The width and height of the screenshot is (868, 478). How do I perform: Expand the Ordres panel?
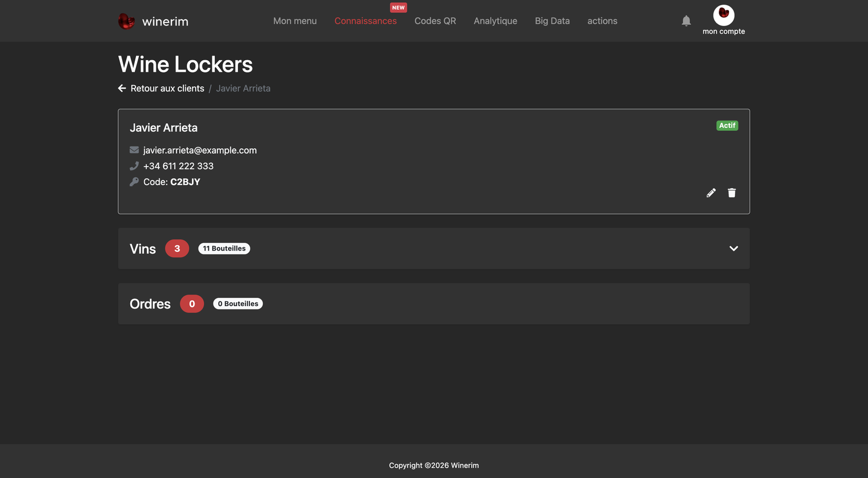click(434, 304)
